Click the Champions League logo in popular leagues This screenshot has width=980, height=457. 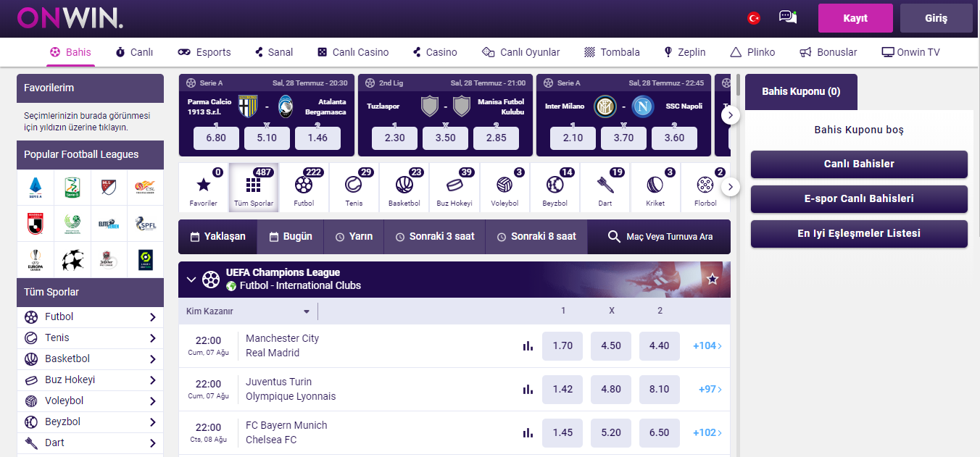point(72,260)
